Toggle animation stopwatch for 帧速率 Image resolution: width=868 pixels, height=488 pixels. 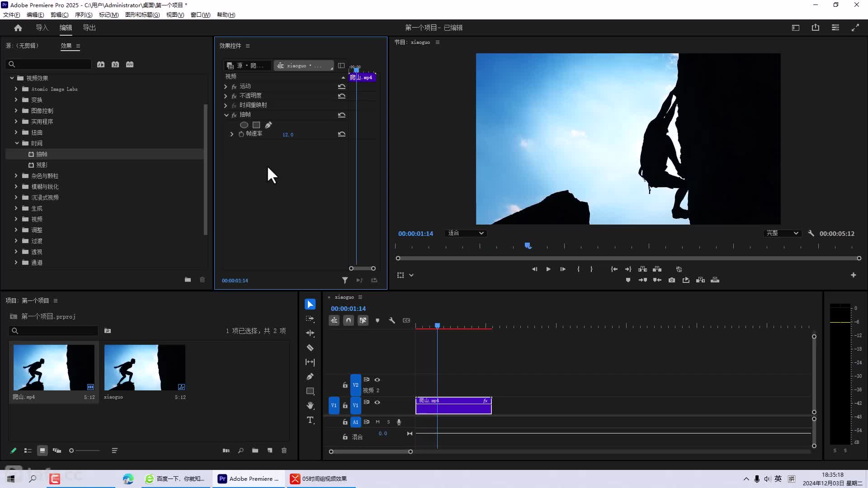click(241, 134)
